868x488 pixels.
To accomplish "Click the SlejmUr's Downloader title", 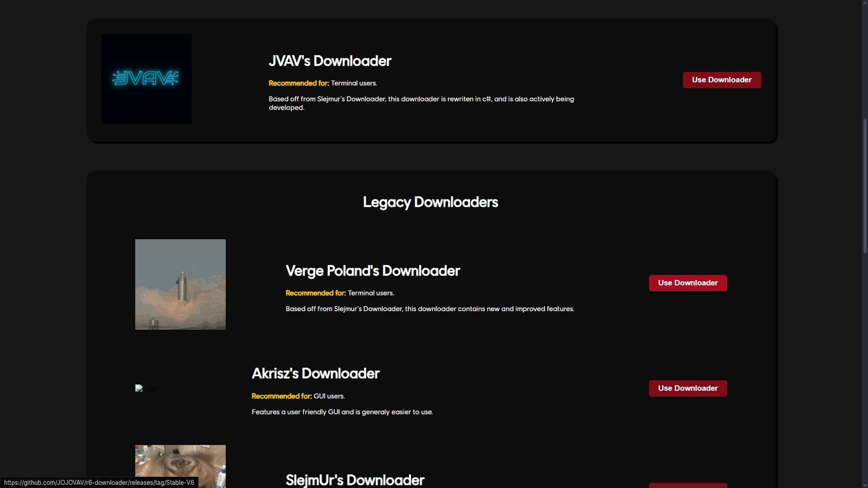I will 355,480.
